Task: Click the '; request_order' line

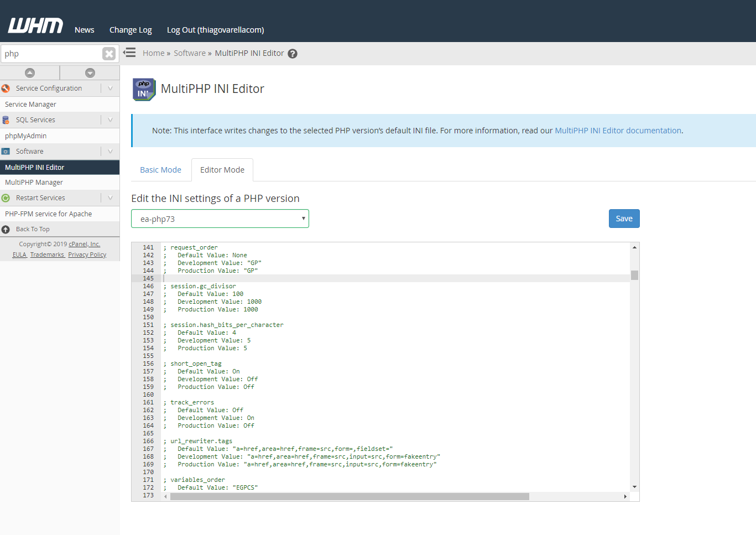Action: coord(191,247)
